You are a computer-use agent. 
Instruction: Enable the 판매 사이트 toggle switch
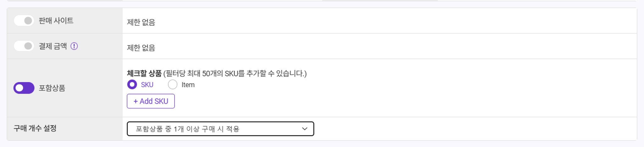[x=24, y=21]
